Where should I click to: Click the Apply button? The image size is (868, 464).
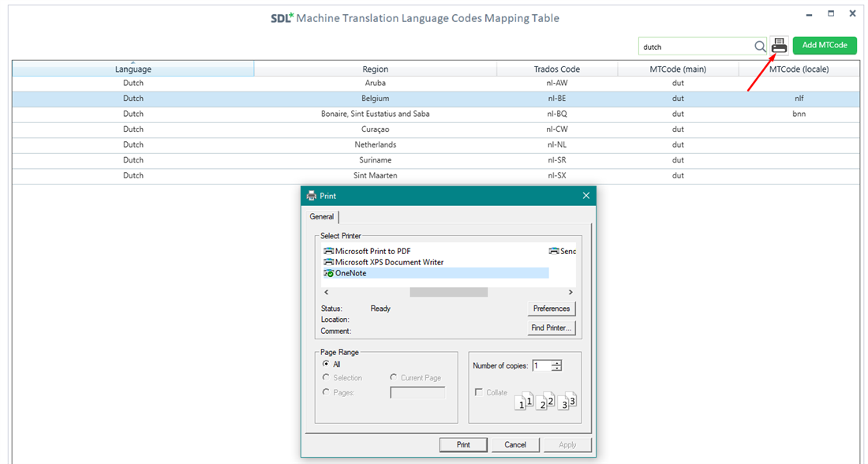point(567,444)
